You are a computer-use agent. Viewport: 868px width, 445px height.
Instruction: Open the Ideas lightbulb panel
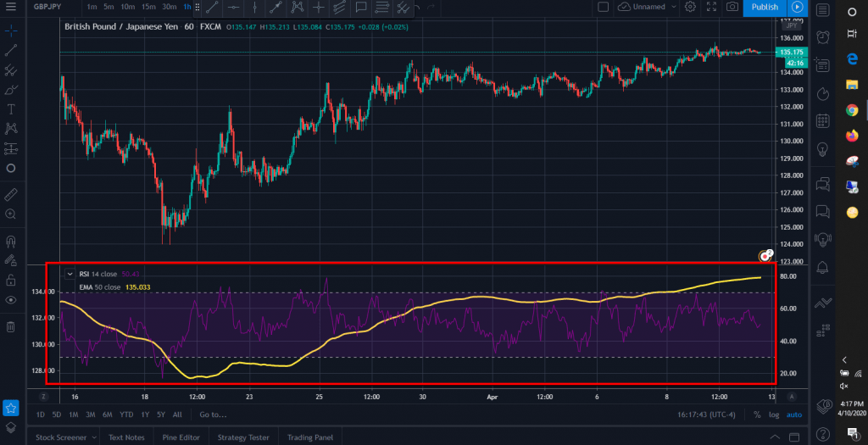(821, 149)
